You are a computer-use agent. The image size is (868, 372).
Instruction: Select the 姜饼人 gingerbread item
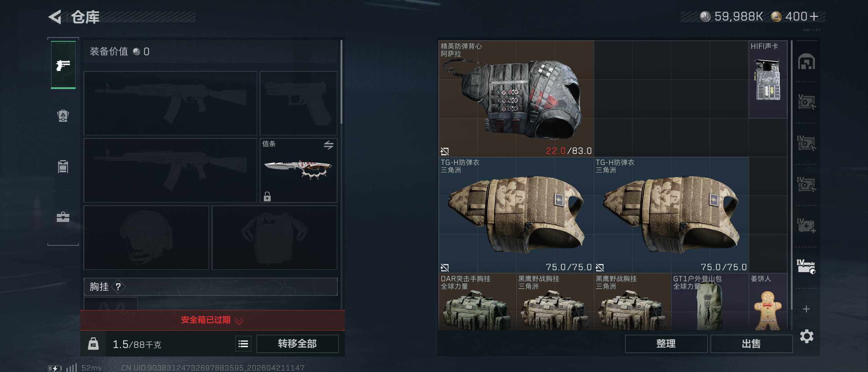768,302
